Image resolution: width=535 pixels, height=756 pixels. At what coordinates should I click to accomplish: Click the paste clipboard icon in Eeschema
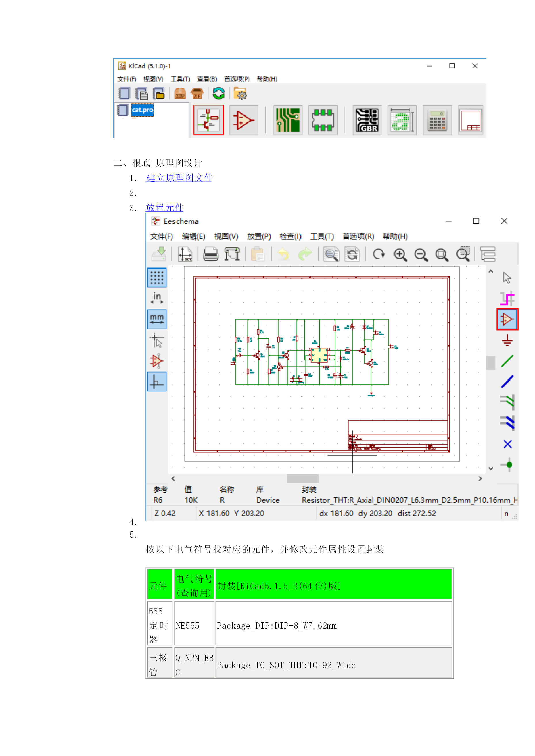258,254
